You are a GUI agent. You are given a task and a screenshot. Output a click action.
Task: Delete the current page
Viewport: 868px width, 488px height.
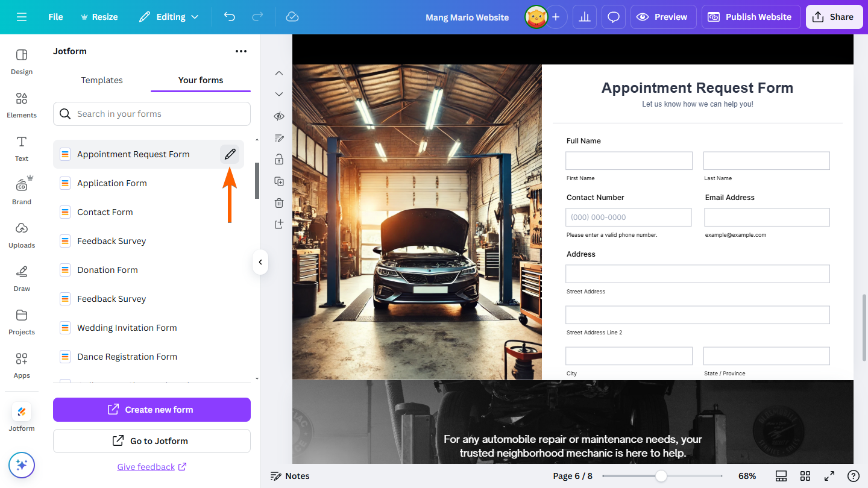(278, 203)
